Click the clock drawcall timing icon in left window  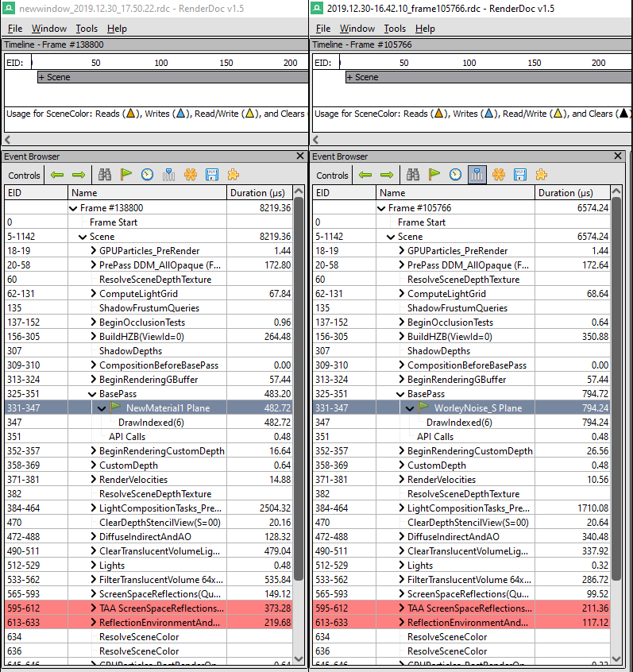pyautogui.click(x=148, y=175)
